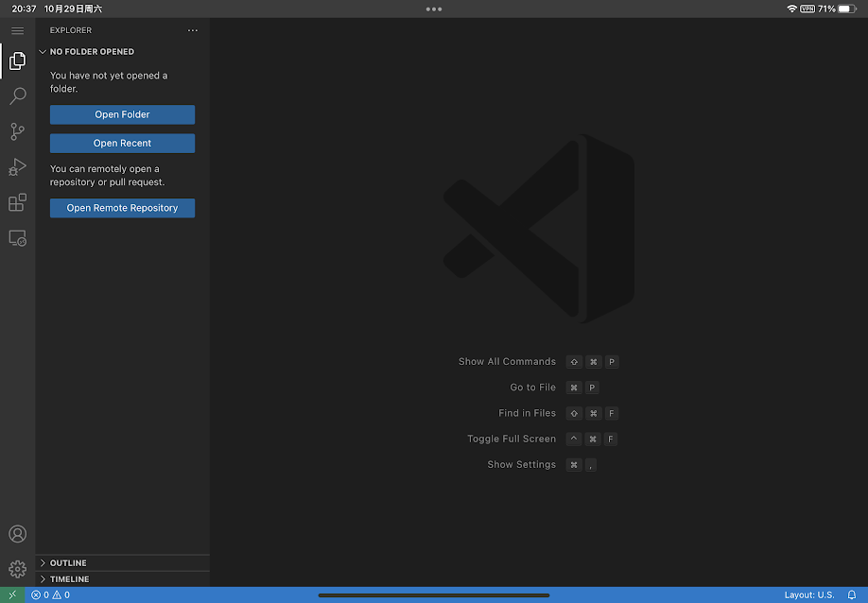
Task: Select the Explorer files icon
Action: [x=17, y=60]
